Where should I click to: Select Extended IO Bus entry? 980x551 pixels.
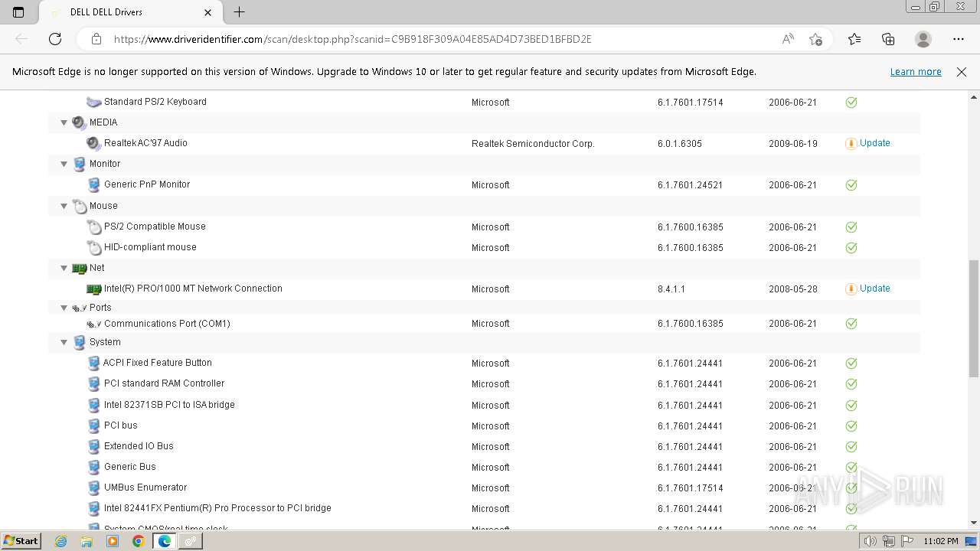tap(139, 446)
